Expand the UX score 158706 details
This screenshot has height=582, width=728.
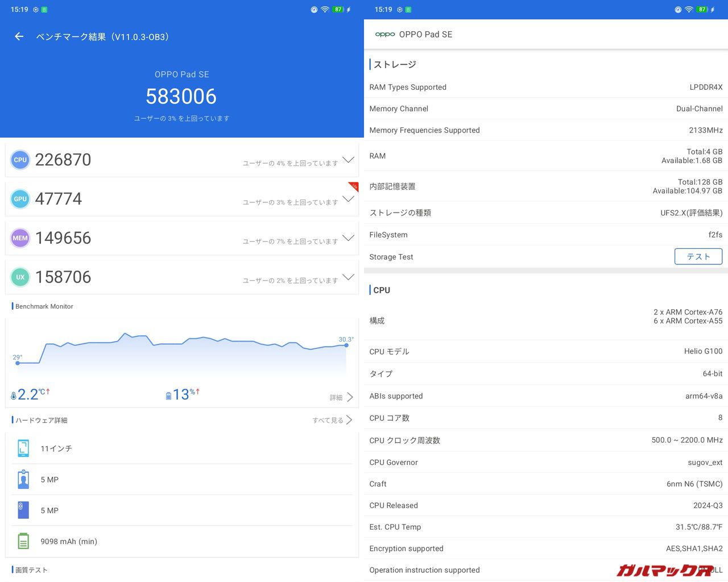[x=348, y=277]
